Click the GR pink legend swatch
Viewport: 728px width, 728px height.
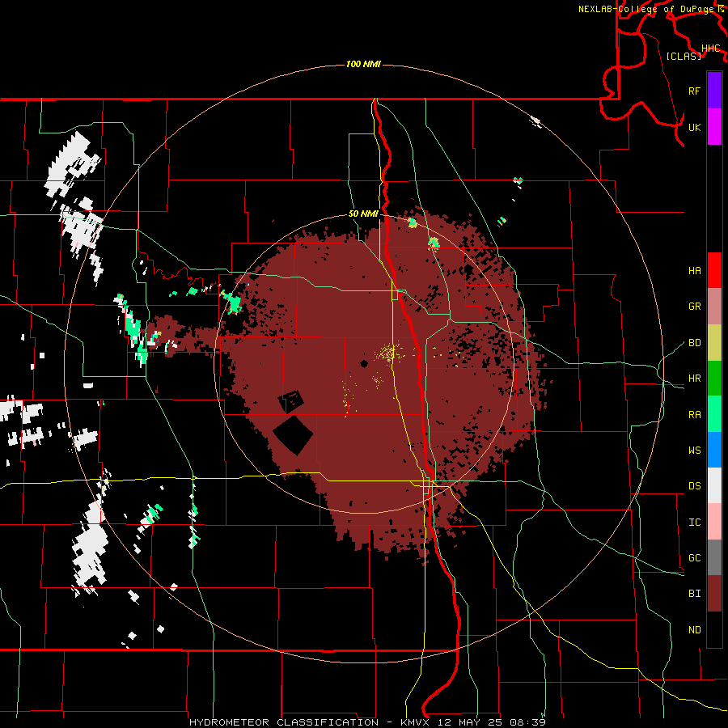tap(714, 307)
